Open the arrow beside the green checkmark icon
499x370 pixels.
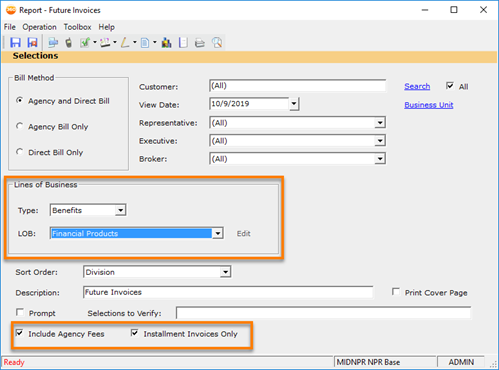95,42
